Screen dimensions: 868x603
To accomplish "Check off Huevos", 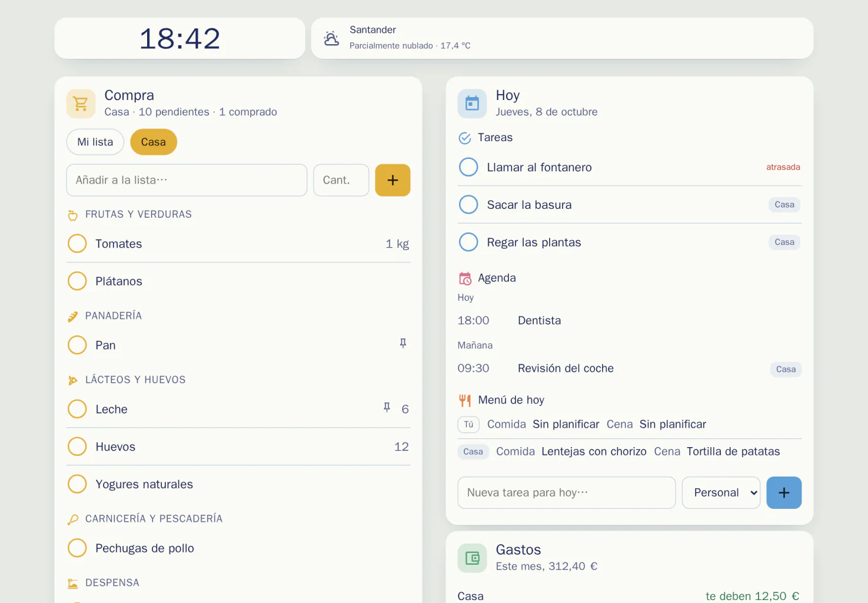I will (77, 447).
